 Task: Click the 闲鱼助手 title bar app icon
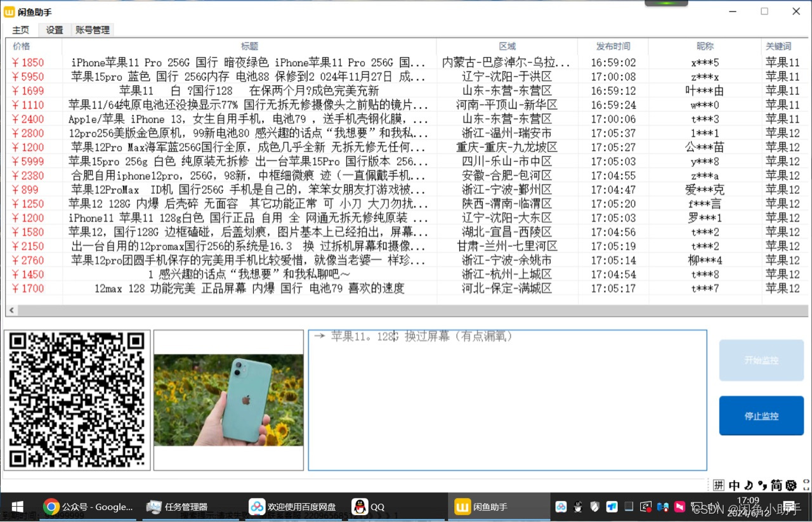point(10,11)
